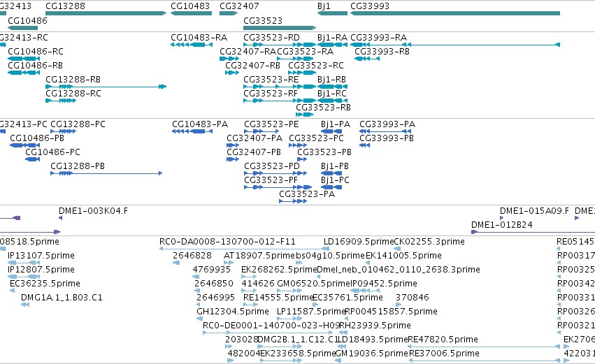Open protein label CG33523-PB
The height and width of the screenshot is (364, 595).
[324, 152]
